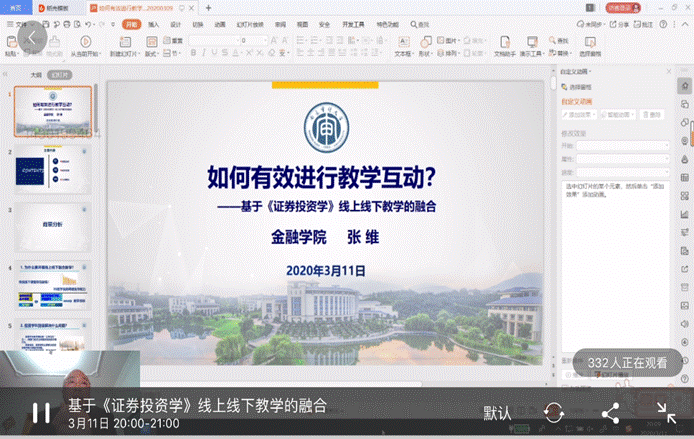This screenshot has width=694, height=439.
Task: Open the 属性 Property dropdown
Action: tap(623, 158)
